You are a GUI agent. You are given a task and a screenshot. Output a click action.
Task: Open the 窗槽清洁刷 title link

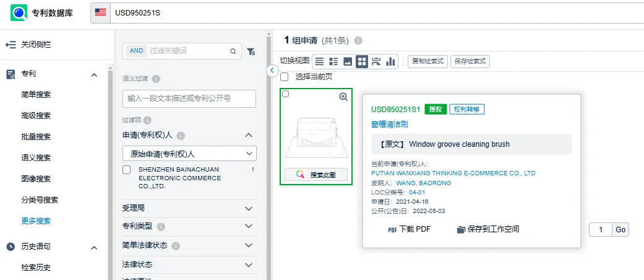[389, 124]
